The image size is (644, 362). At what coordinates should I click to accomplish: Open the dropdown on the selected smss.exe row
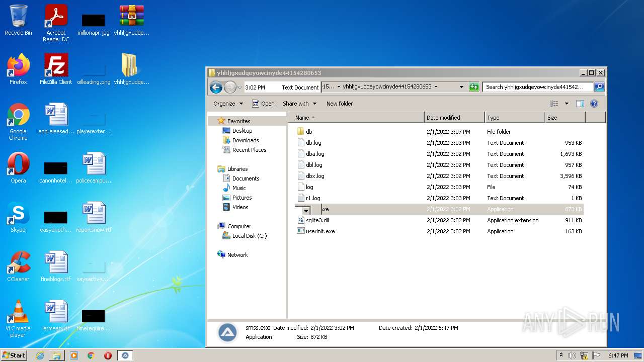click(x=306, y=210)
